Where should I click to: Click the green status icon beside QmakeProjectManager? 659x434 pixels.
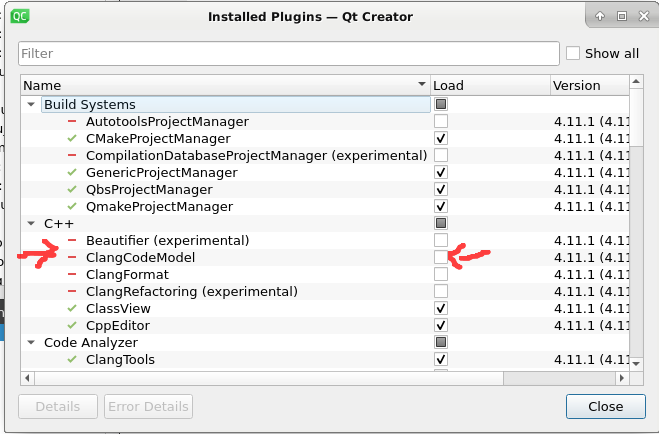coord(72,206)
